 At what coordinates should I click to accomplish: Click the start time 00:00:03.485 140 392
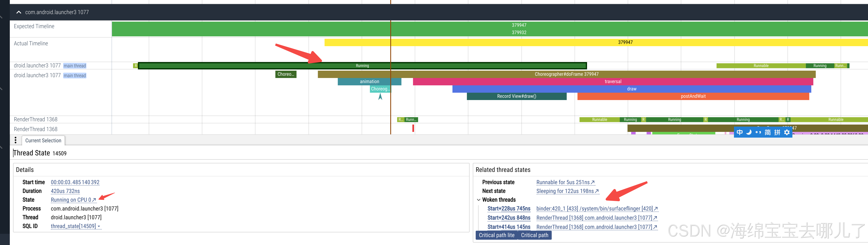(x=75, y=182)
